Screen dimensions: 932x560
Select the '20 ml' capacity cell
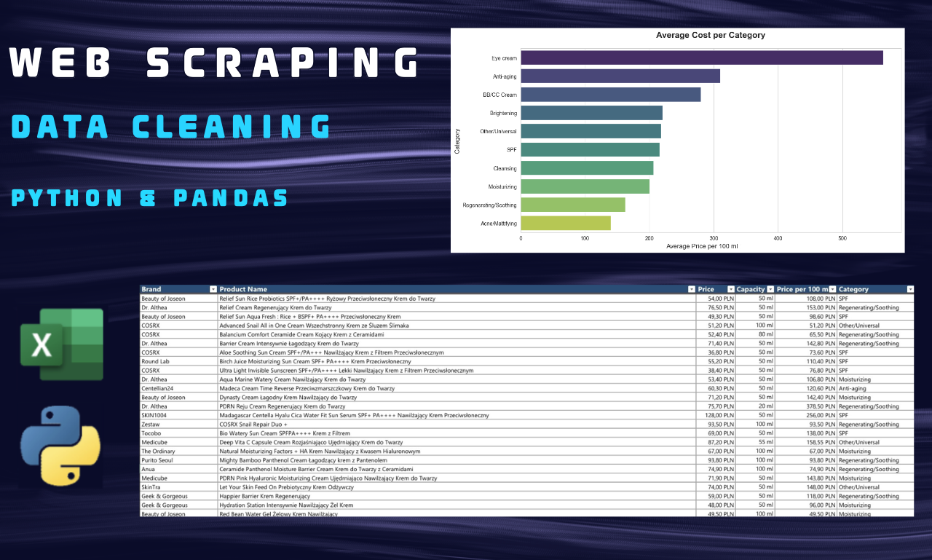click(755, 406)
